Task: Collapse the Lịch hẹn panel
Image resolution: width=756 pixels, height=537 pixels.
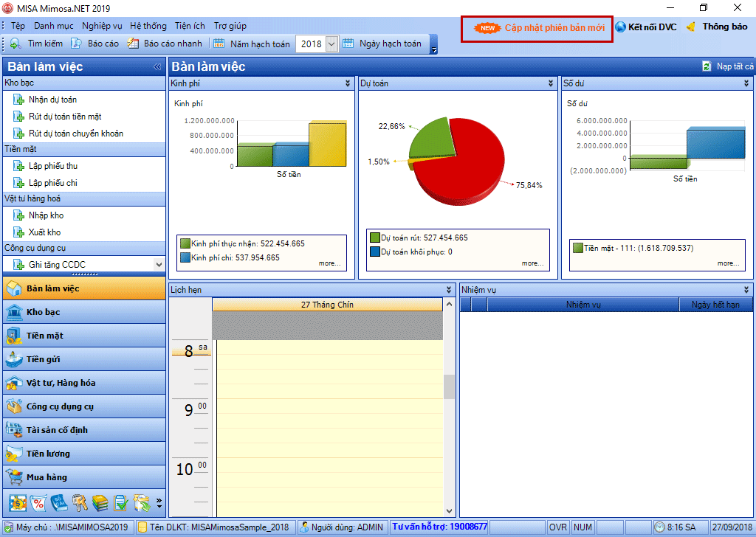Action: point(449,290)
